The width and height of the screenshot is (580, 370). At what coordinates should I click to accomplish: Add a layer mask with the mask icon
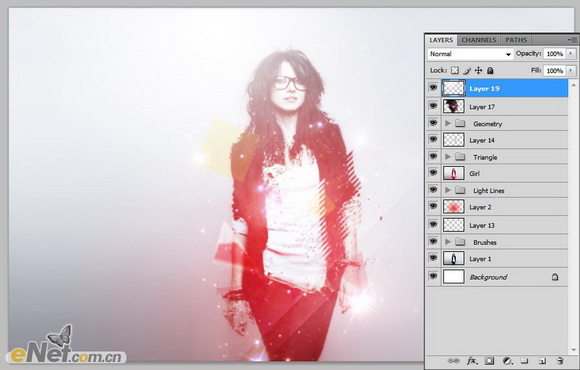(489, 361)
